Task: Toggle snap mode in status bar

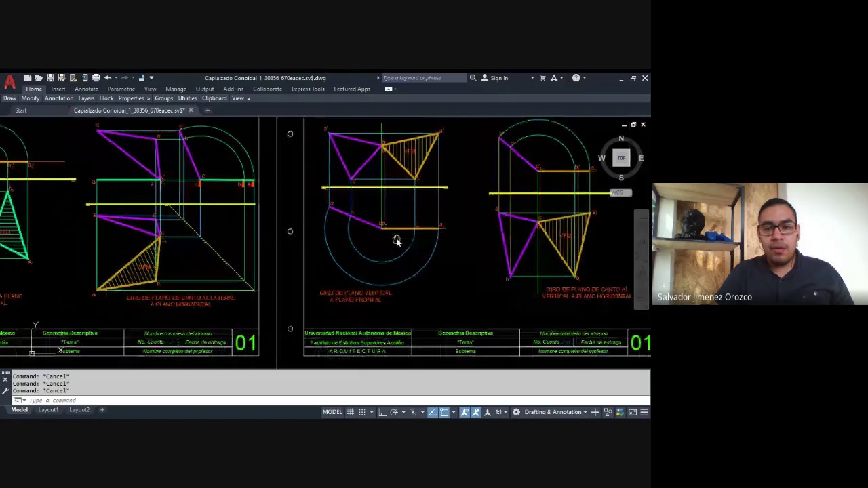Action: pyautogui.click(x=362, y=412)
